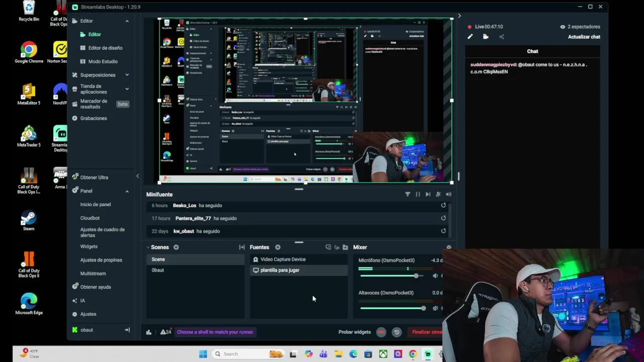644x362 pixels.
Task: Open the notifications warning icon
Action: (x=166, y=332)
